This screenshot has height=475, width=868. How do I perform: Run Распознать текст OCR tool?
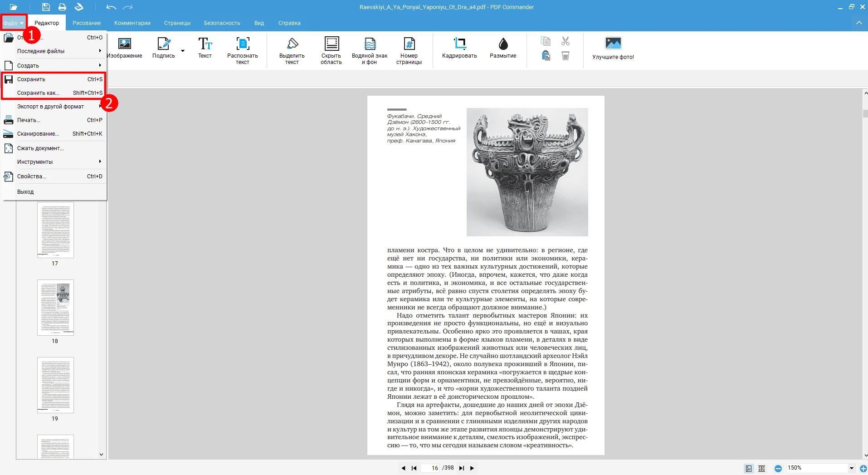pyautogui.click(x=242, y=50)
